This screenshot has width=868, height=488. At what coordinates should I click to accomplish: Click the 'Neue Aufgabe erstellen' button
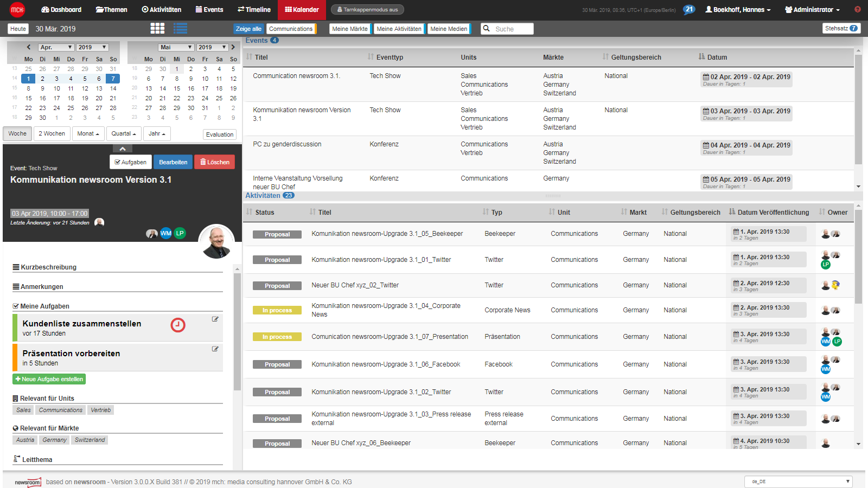pos(49,379)
